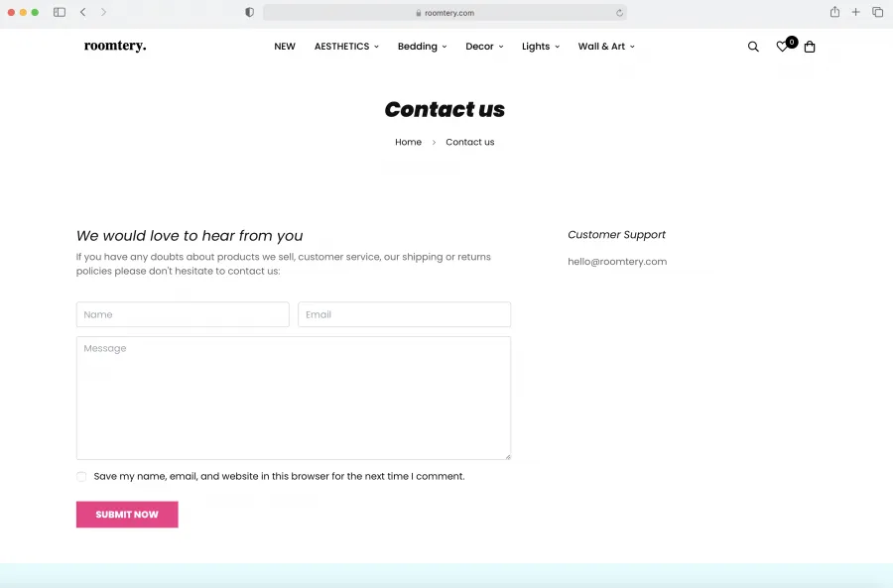Click the Safari share icon
Viewport: 893px width, 588px height.
click(834, 12)
